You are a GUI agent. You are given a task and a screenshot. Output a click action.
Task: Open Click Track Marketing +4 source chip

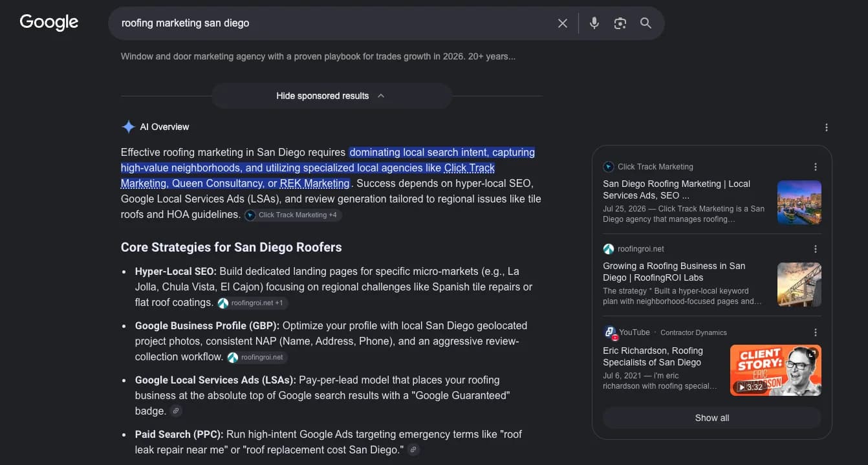293,215
